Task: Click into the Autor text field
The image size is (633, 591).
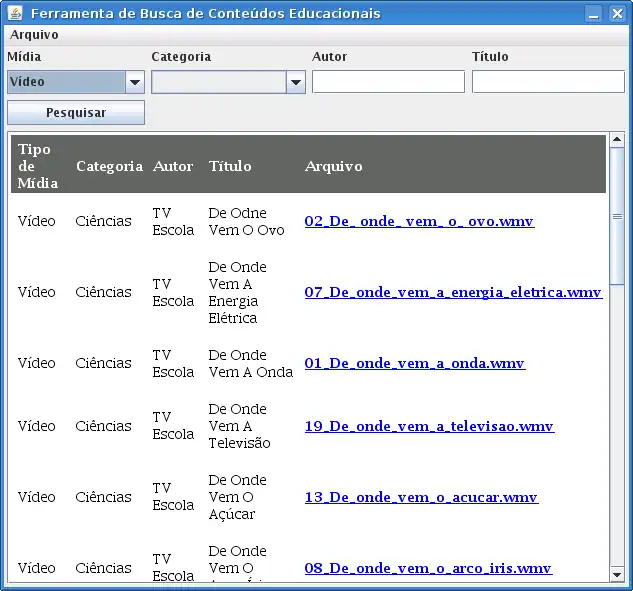Action: pos(388,82)
